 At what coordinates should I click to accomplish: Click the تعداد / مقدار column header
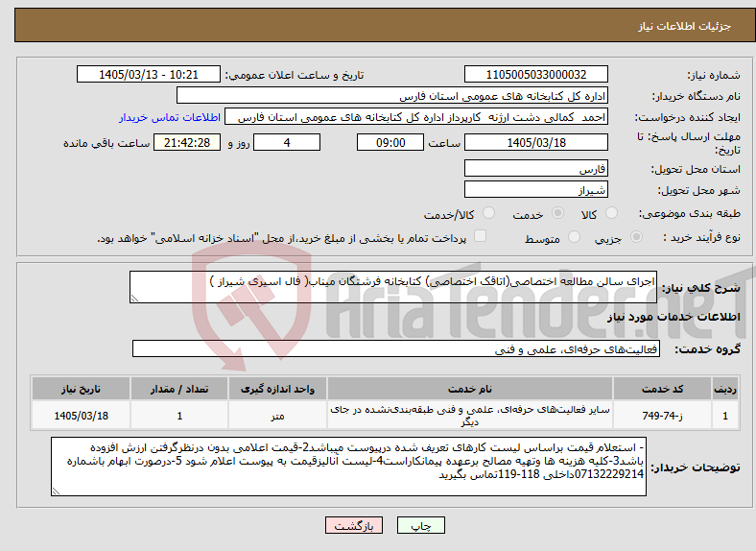178,389
